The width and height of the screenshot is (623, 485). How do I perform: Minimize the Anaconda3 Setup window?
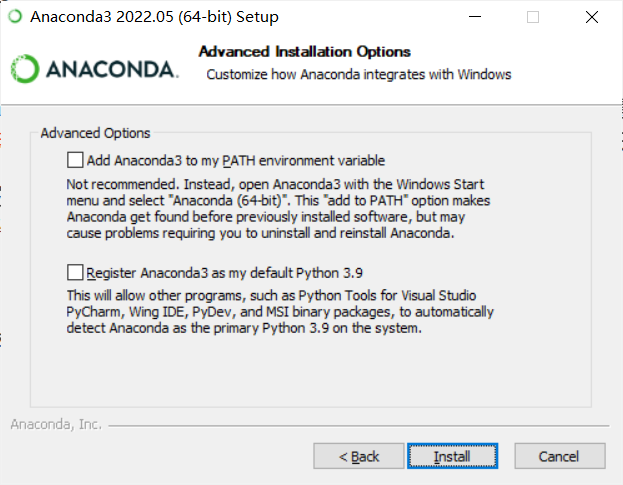[485, 17]
